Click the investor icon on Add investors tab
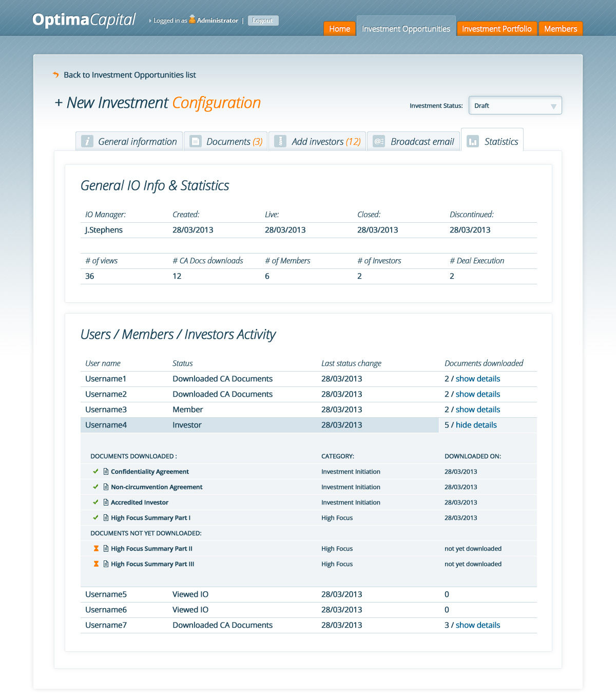This screenshot has height=698, width=616. pyautogui.click(x=280, y=141)
